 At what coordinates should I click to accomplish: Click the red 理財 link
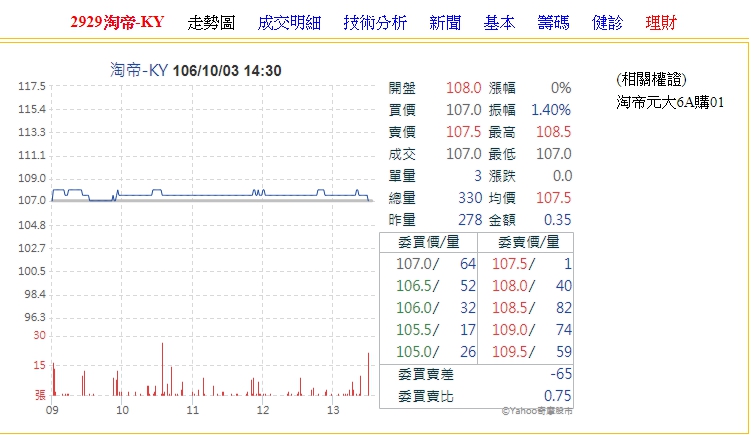tap(661, 23)
